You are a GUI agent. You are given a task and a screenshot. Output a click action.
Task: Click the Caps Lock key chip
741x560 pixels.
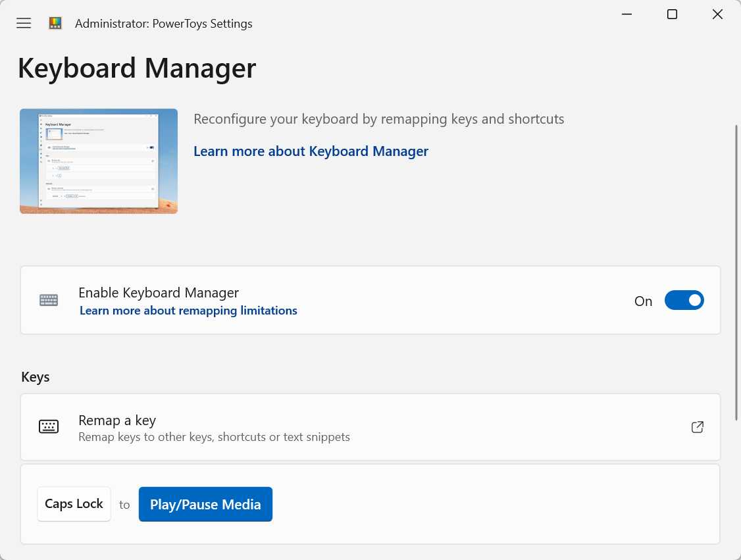pyautogui.click(x=74, y=504)
